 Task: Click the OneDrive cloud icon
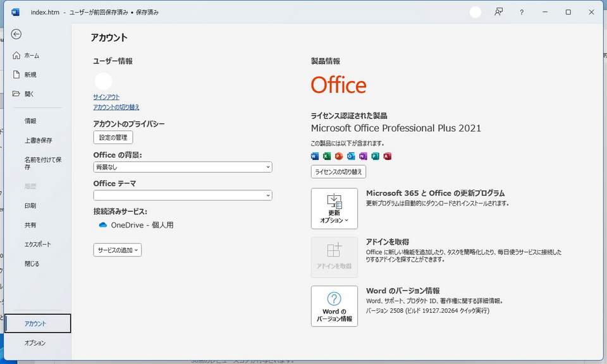pyautogui.click(x=103, y=225)
